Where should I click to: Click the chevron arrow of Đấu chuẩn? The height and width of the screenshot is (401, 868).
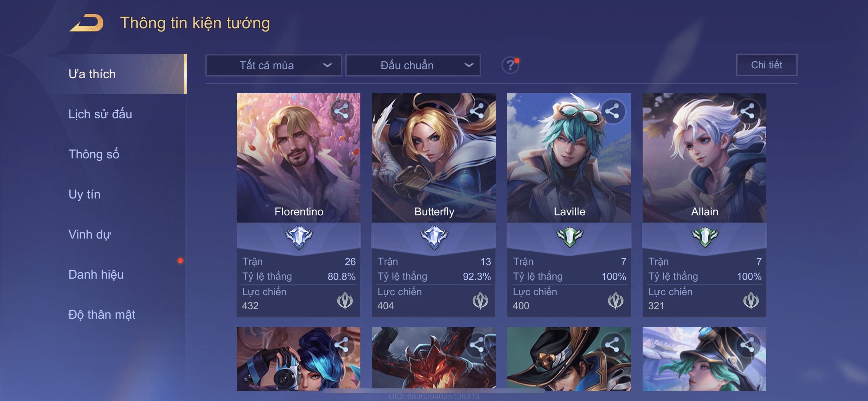[469, 65]
